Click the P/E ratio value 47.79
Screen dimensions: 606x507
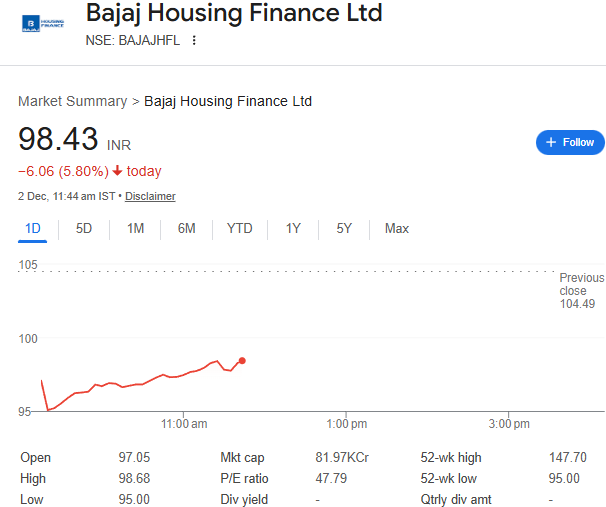pos(331,478)
